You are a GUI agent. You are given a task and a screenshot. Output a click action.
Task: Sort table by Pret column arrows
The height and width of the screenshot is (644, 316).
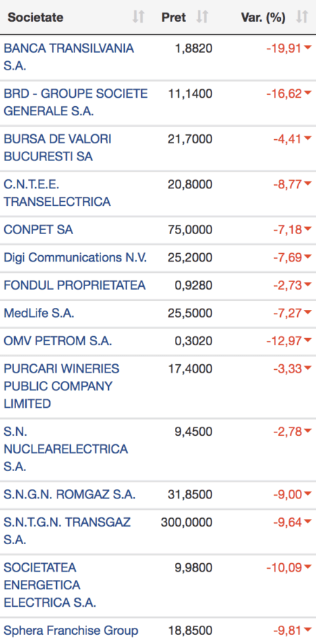(x=202, y=18)
